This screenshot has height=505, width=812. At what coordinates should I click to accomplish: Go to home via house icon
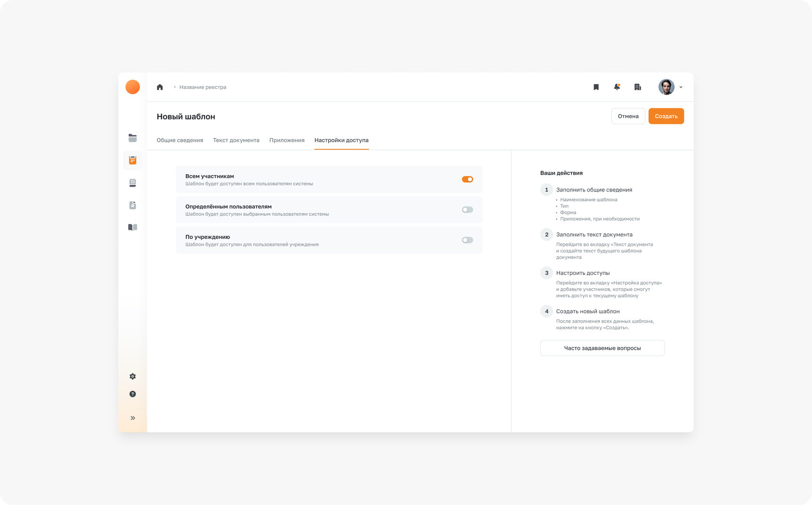160,87
